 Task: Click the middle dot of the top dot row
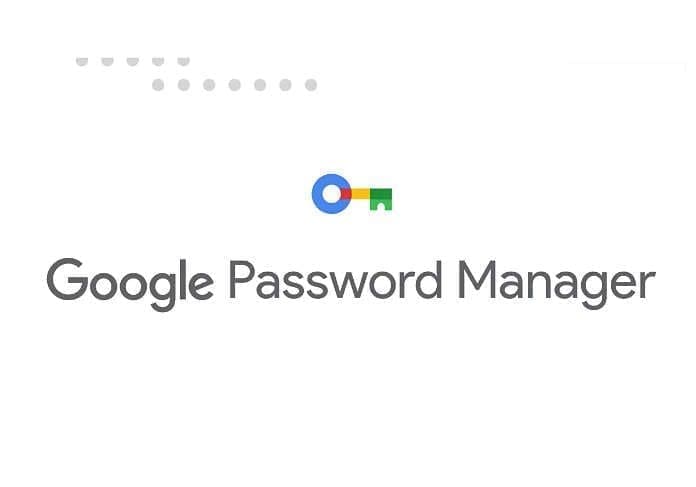[x=133, y=60]
